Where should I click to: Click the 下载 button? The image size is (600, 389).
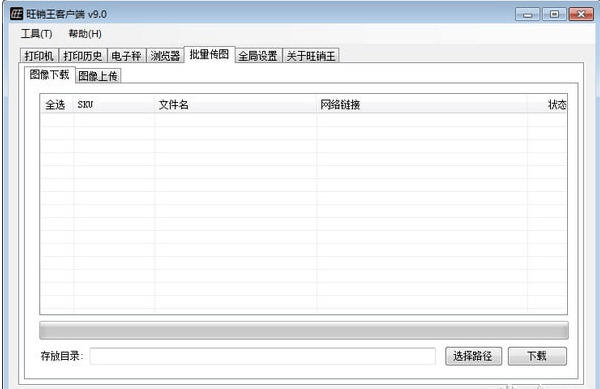click(537, 356)
